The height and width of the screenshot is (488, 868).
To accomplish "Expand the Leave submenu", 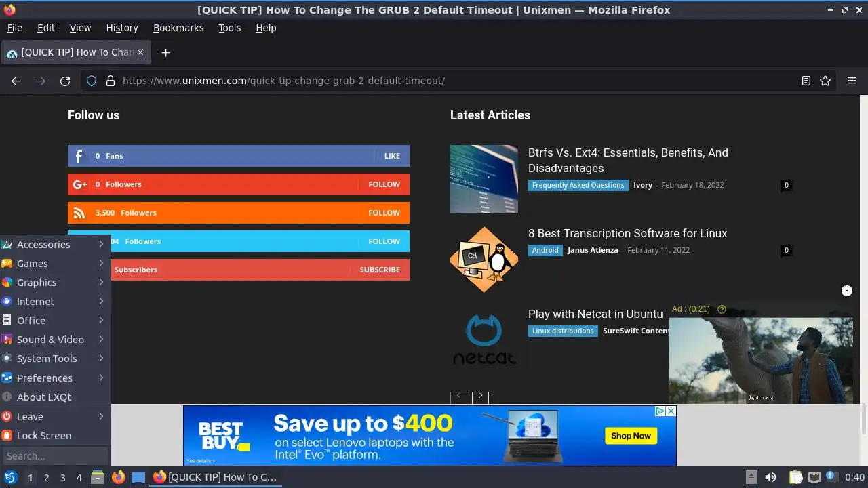I will (x=55, y=416).
